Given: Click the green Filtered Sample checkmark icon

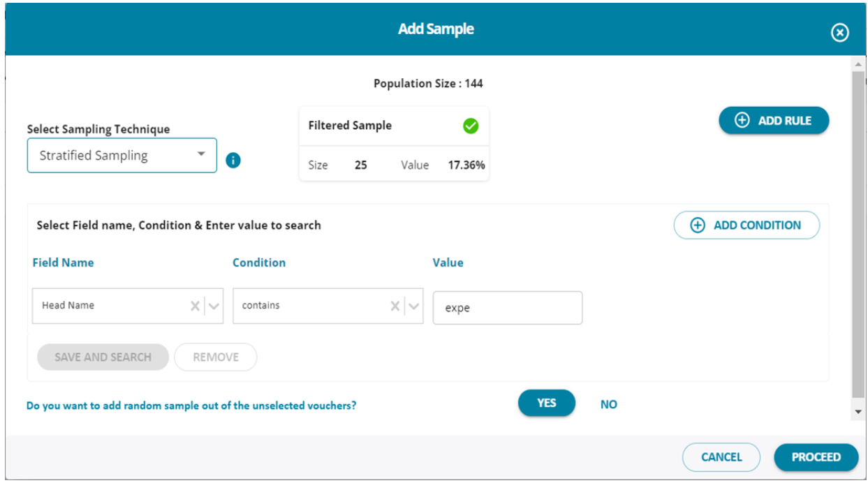Looking at the screenshot, I should pyautogui.click(x=471, y=126).
